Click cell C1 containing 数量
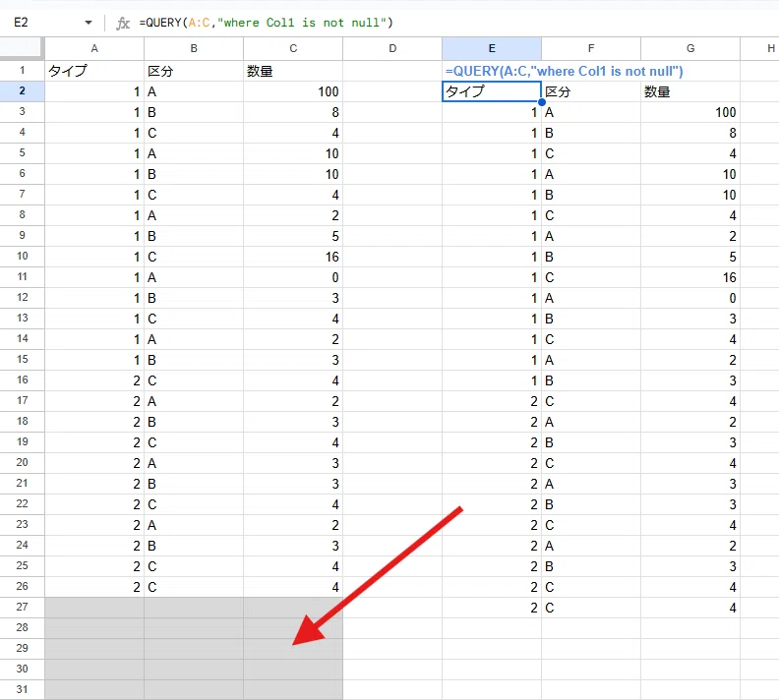The image size is (779, 700). pyautogui.click(x=293, y=71)
